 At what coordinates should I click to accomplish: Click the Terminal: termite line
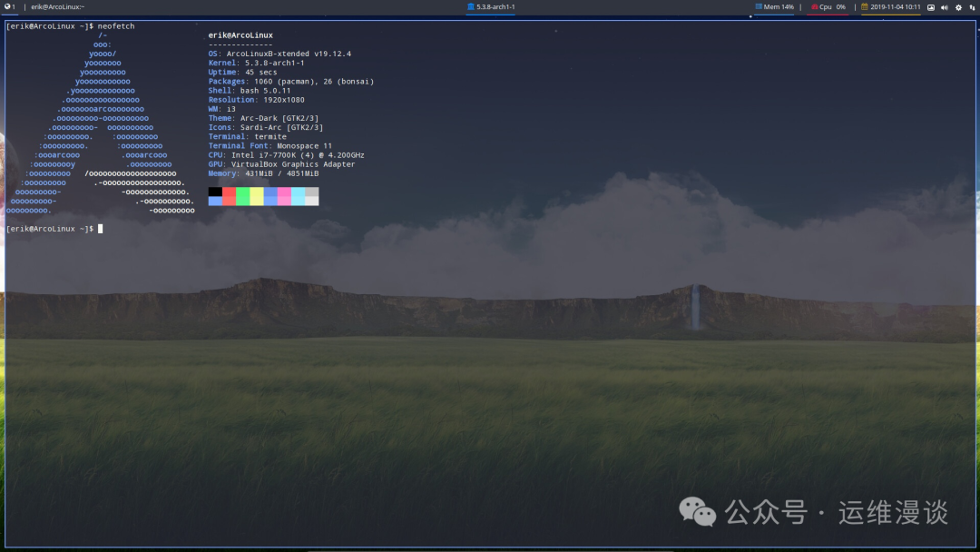(x=248, y=137)
